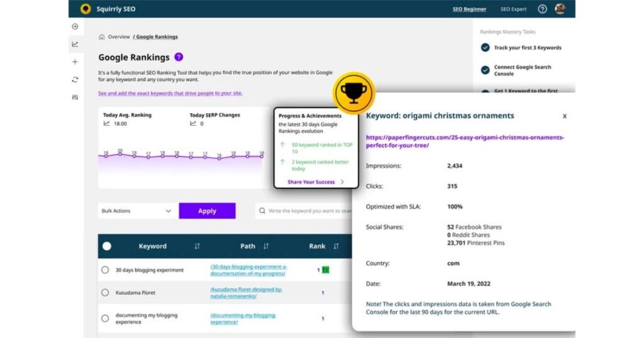
Task: Click the March 19, 2022 date
Action: (x=469, y=283)
